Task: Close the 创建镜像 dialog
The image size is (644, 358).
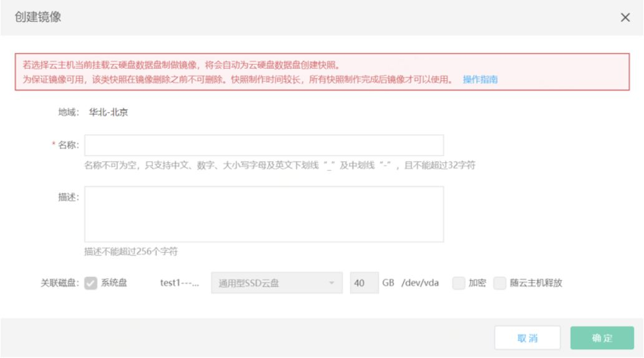Action: coord(625,17)
